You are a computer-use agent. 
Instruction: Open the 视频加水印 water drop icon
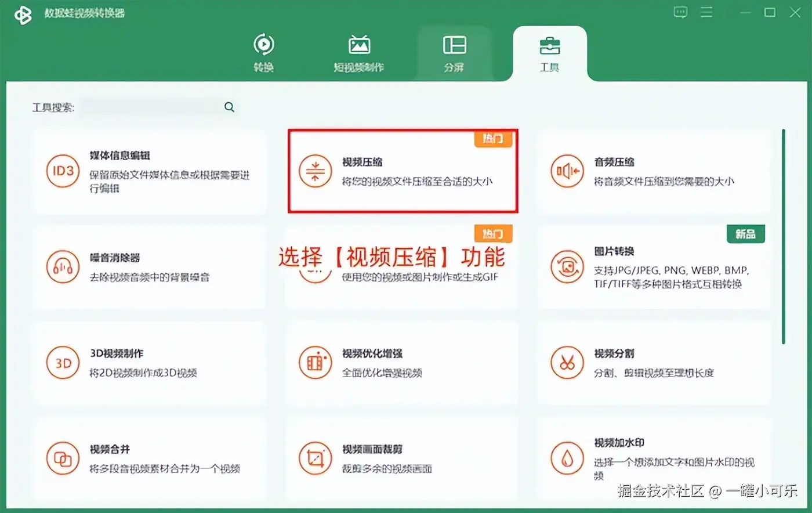click(x=567, y=459)
